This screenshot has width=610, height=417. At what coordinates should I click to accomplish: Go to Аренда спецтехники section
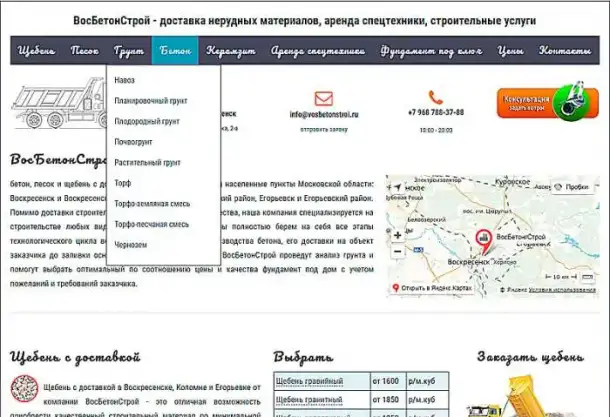point(318,51)
